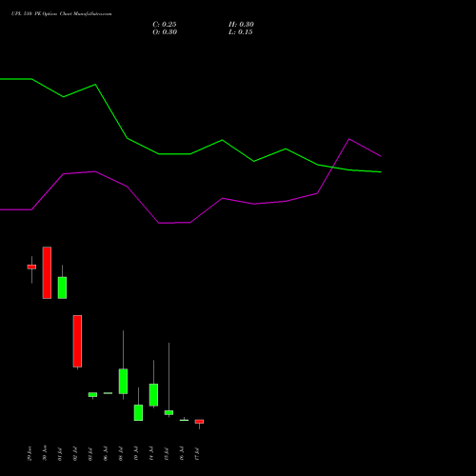Click the open value 'O: 0.30'

point(165,32)
